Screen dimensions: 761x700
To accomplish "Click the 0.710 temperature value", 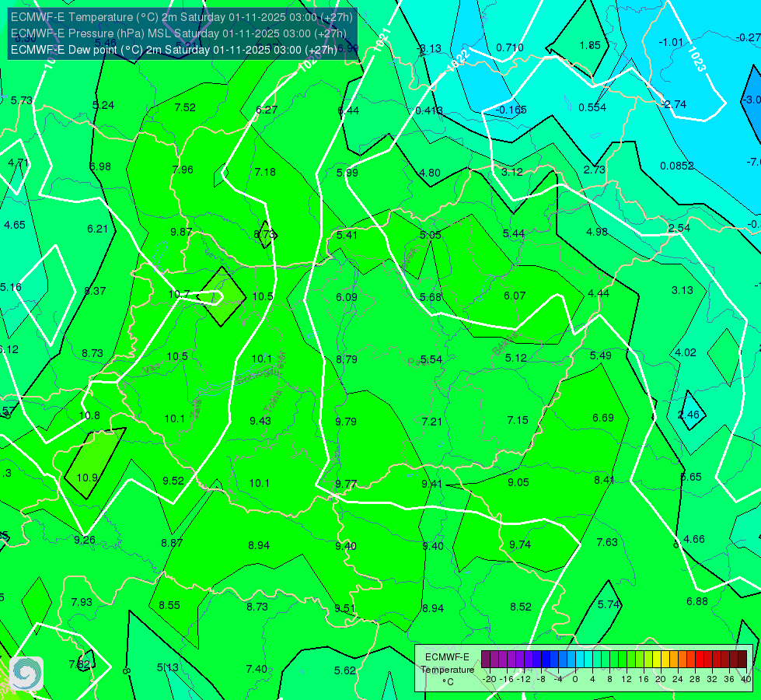I will (510, 47).
